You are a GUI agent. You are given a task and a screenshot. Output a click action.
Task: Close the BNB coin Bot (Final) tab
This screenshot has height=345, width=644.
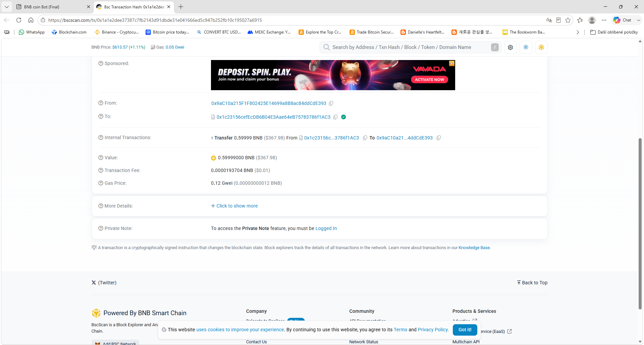click(89, 7)
